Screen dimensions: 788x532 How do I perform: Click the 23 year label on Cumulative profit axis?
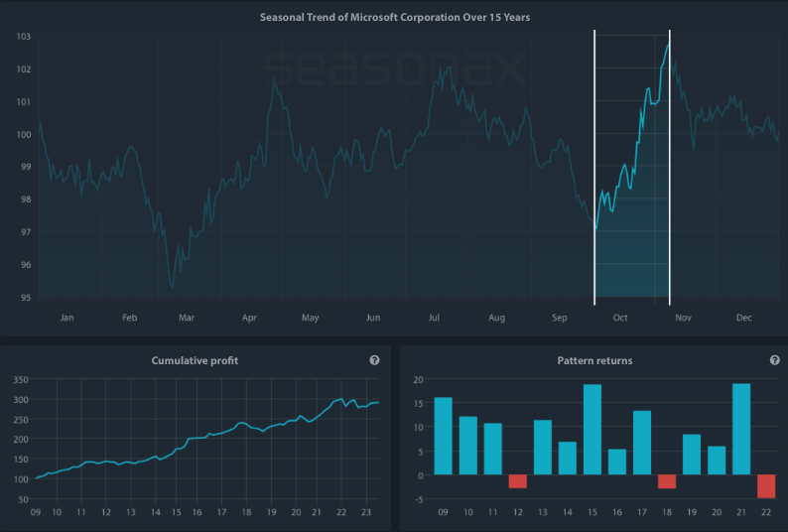tap(366, 512)
